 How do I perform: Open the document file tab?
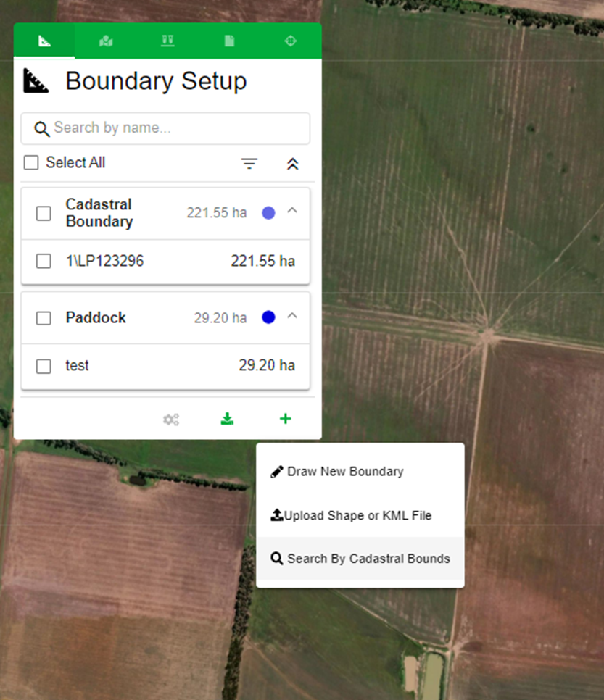(229, 41)
